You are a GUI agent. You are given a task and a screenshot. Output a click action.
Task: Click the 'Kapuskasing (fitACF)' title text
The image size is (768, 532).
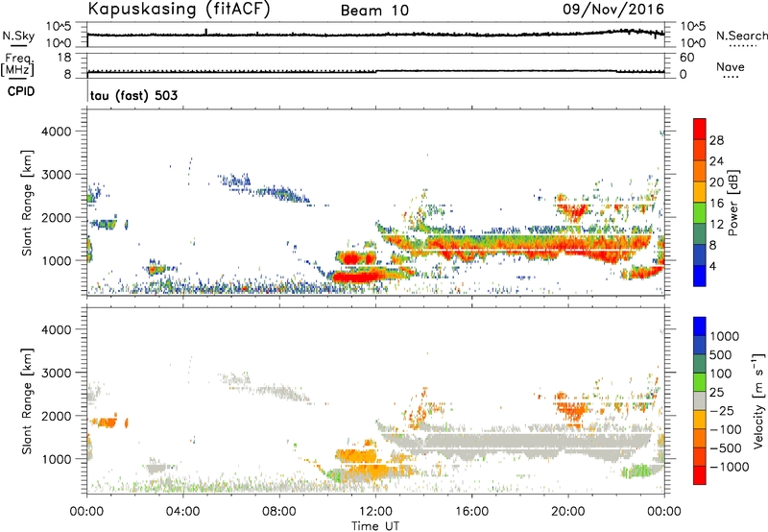[x=179, y=10]
